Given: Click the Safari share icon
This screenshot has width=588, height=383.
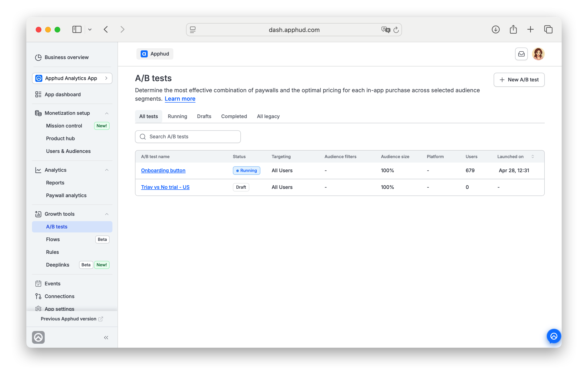Looking at the screenshot, I should pos(513,29).
